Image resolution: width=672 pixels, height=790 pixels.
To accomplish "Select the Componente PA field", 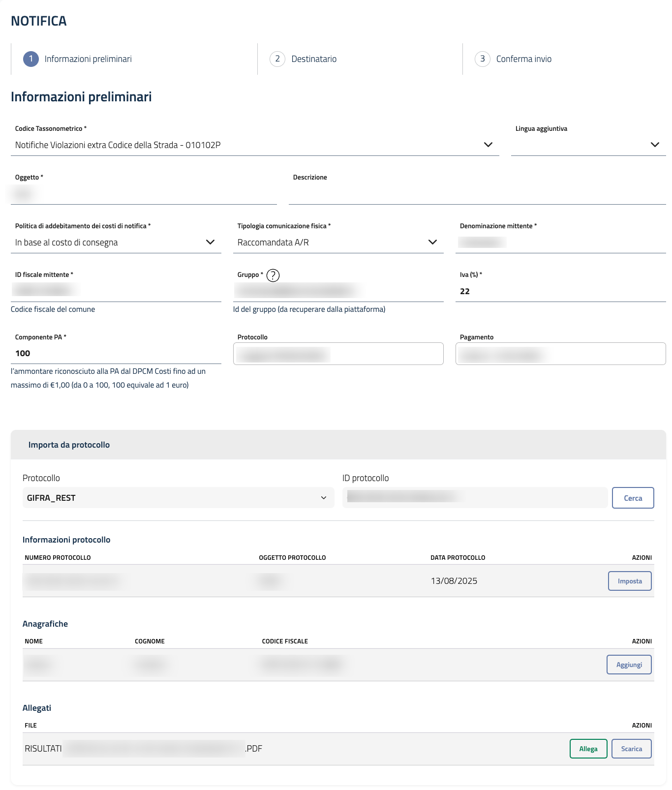I will tap(116, 353).
